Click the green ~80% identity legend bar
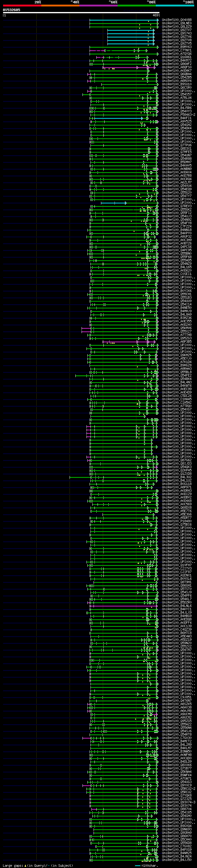 pyautogui.click(x=137, y=6)
